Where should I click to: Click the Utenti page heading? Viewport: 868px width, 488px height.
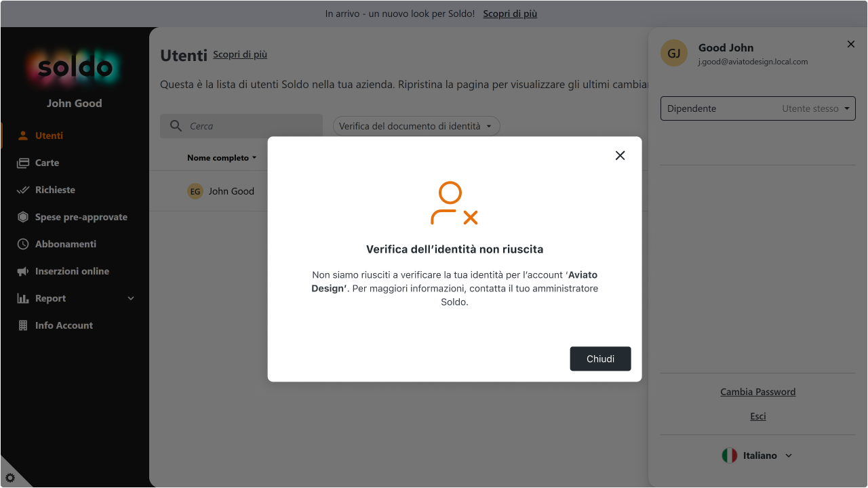184,56
